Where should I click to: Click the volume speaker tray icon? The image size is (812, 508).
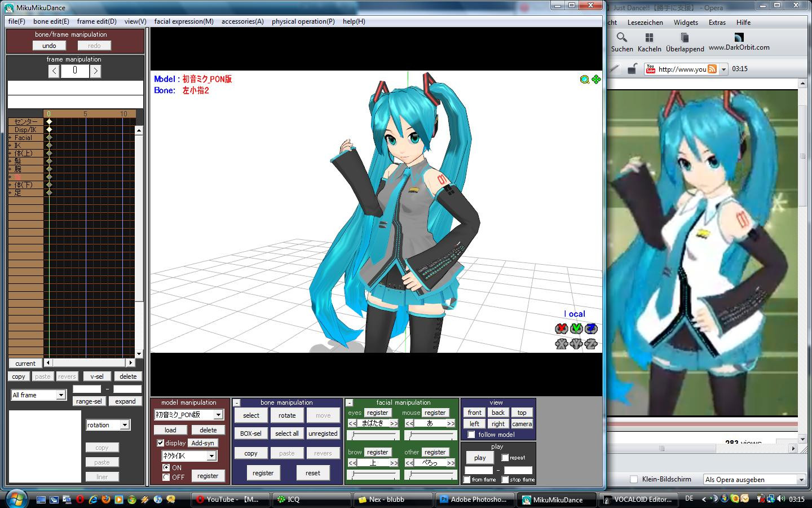pyautogui.click(x=781, y=499)
